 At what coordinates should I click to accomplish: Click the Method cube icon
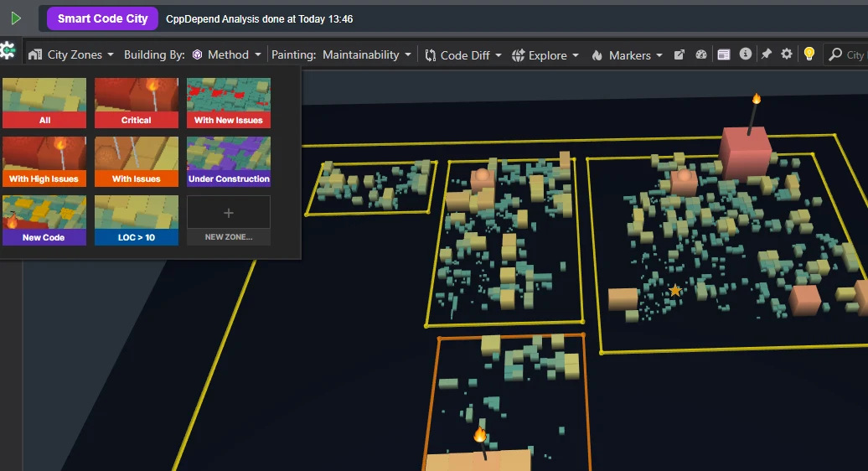[197, 54]
